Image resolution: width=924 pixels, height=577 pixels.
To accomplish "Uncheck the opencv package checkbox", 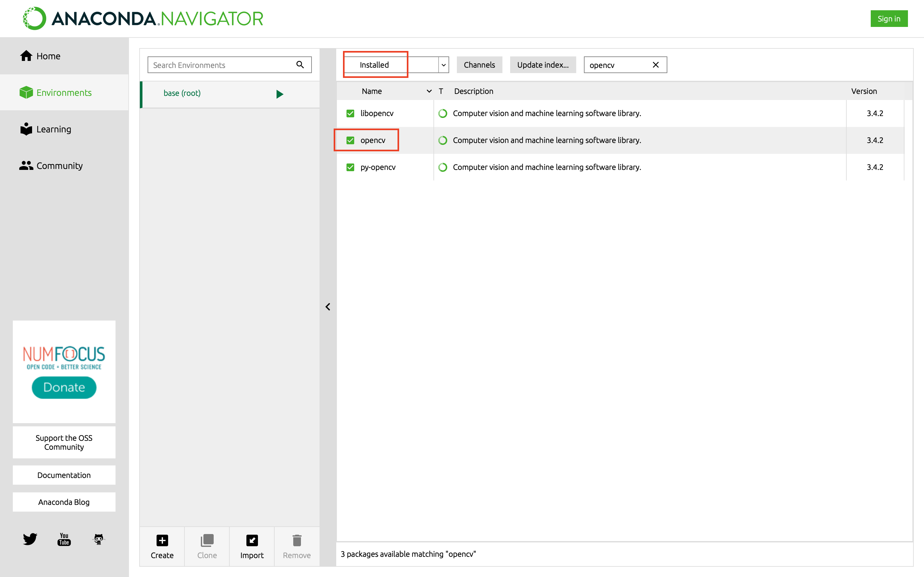I will (x=350, y=140).
